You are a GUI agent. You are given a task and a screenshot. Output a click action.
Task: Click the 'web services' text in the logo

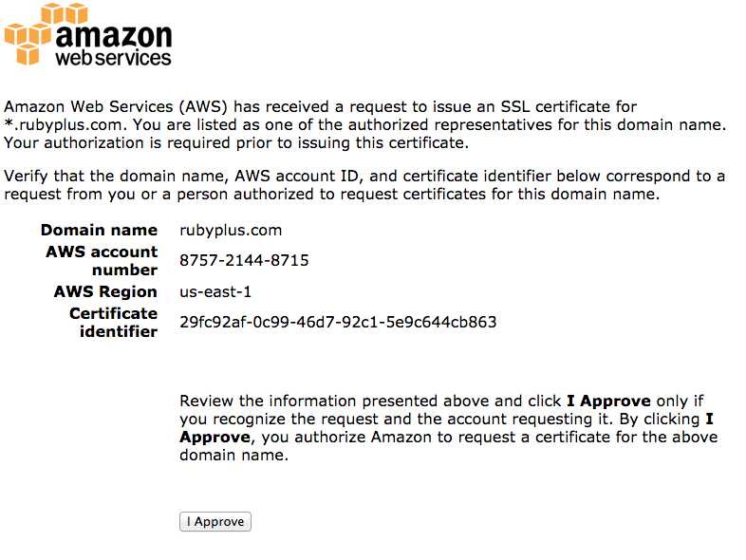point(113,57)
